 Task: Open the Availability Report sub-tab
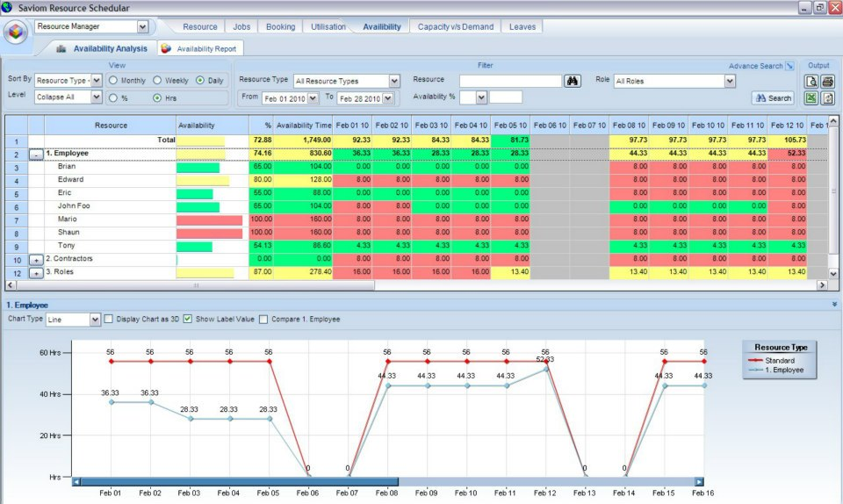(201, 48)
